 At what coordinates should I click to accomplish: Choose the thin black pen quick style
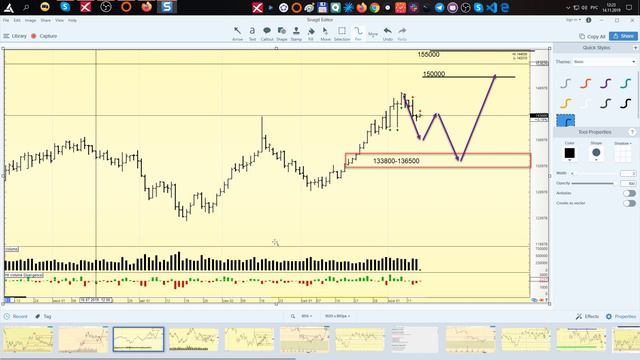pyautogui.click(x=605, y=103)
